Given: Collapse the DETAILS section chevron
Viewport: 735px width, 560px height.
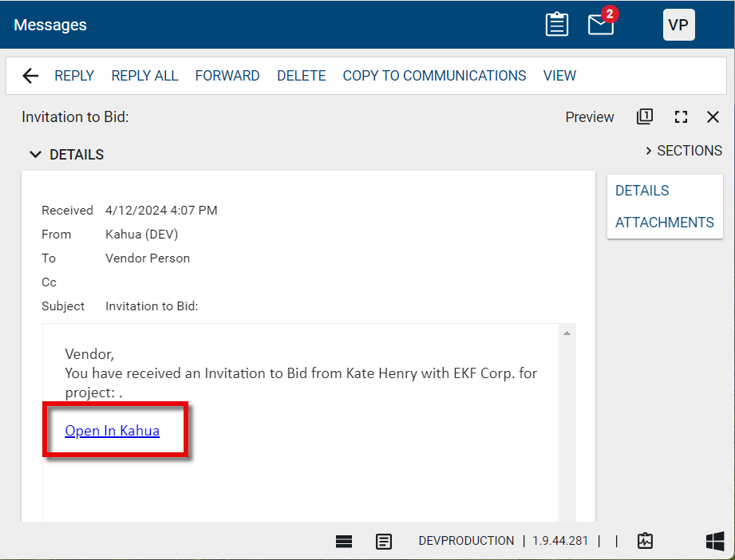Looking at the screenshot, I should (x=35, y=155).
